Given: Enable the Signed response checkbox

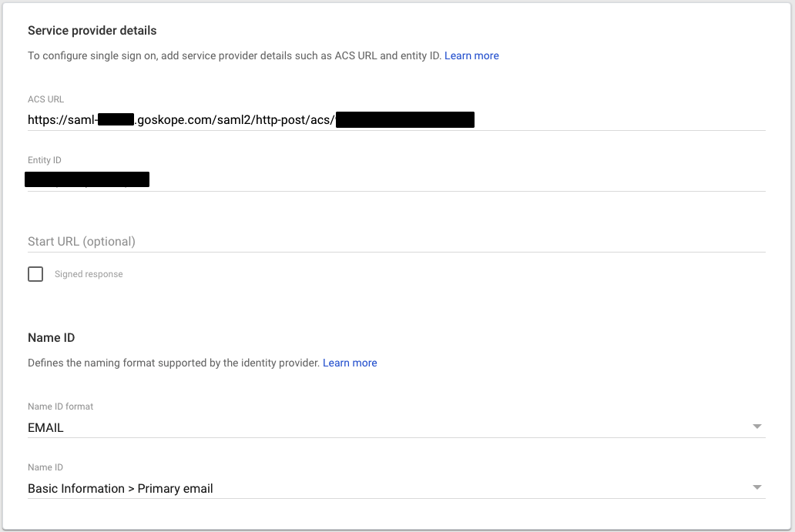Looking at the screenshot, I should [x=35, y=274].
